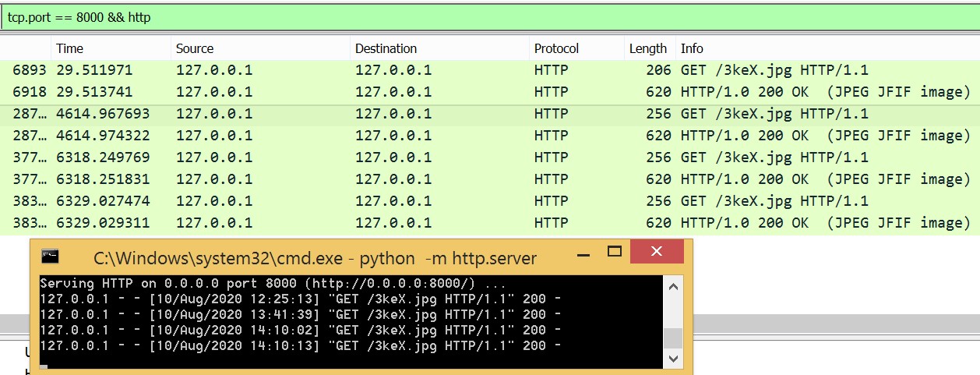
Task: Click the console scrollbar up arrow
Action: (x=673, y=285)
